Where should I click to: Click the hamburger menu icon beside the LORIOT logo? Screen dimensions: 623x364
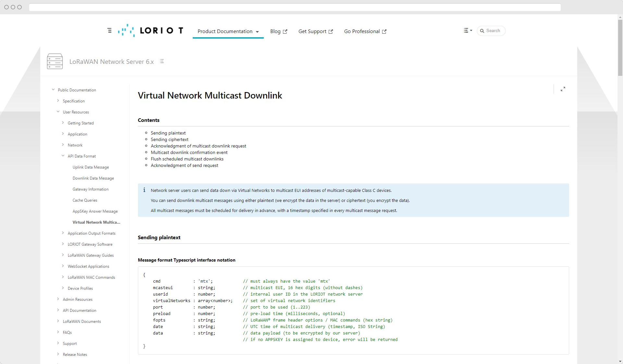(109, 30)
